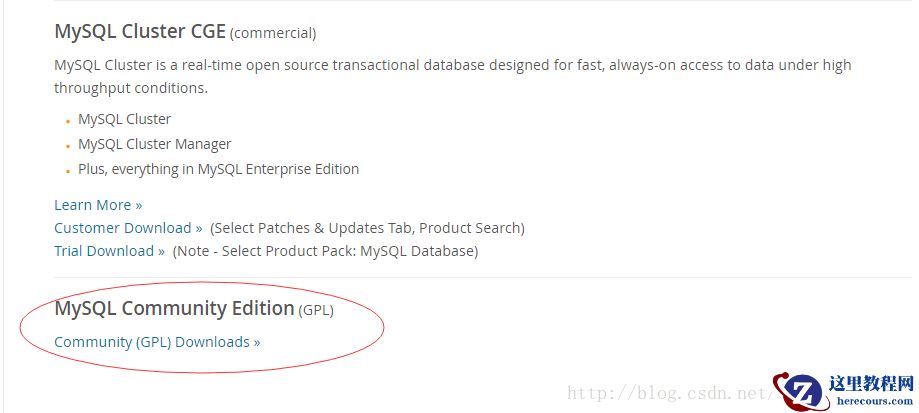Click the bullet before MySQL Cluster Manager
The width and height of the screenshot is (919, 413).
tap(69, 146)
